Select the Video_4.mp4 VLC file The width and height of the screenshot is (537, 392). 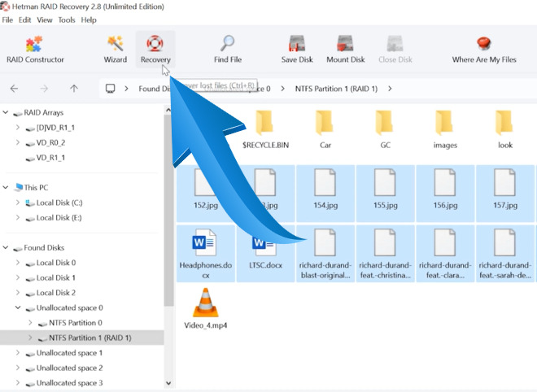(x=206, y=309)
